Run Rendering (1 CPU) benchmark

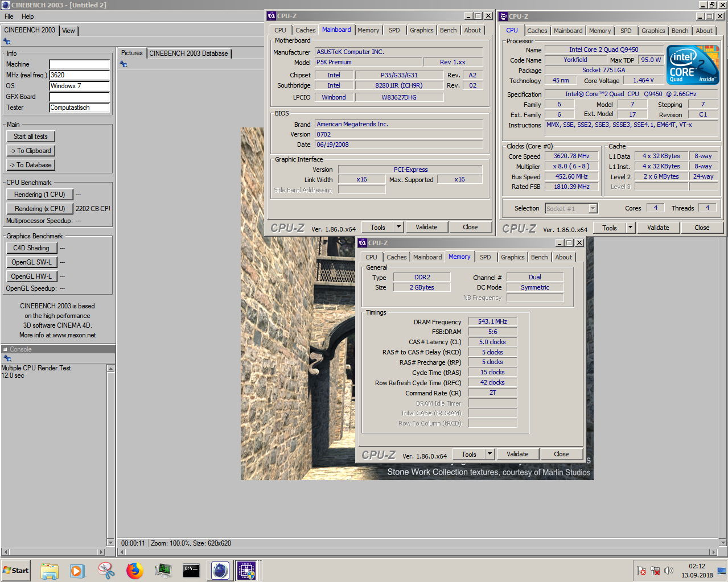coord(40,195)
